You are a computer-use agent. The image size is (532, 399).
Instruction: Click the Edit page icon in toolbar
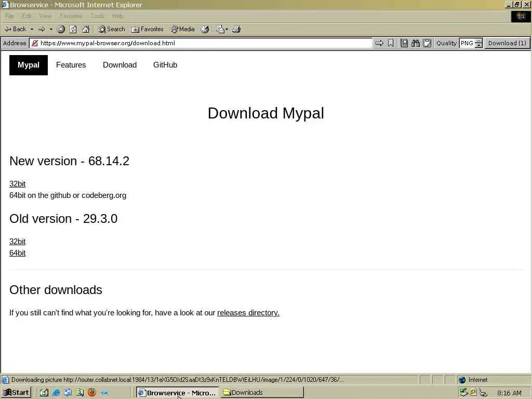tap(220, 29)
